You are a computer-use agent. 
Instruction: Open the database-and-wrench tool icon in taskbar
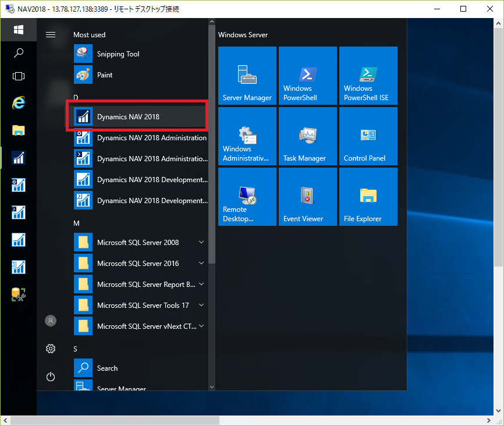pos(18,294)
